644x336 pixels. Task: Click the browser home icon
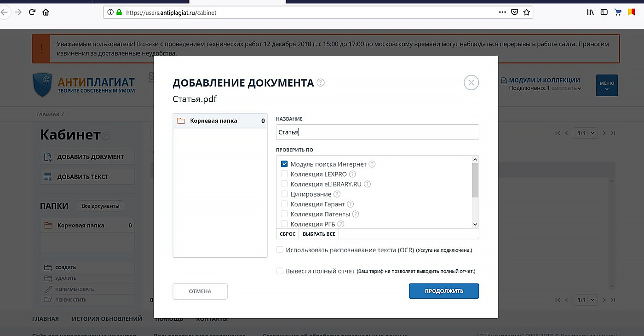tap(46, 12)
